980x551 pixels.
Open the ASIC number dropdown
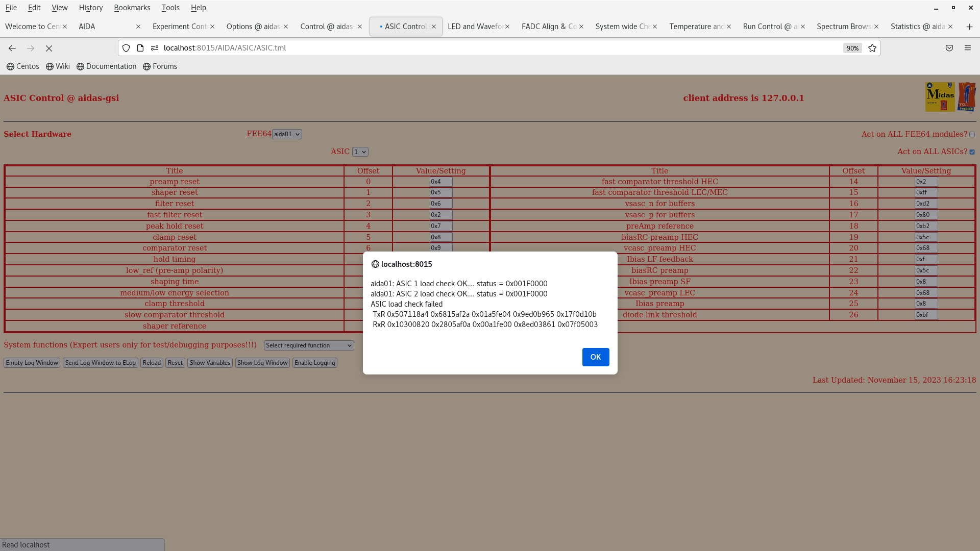point(360,152)
